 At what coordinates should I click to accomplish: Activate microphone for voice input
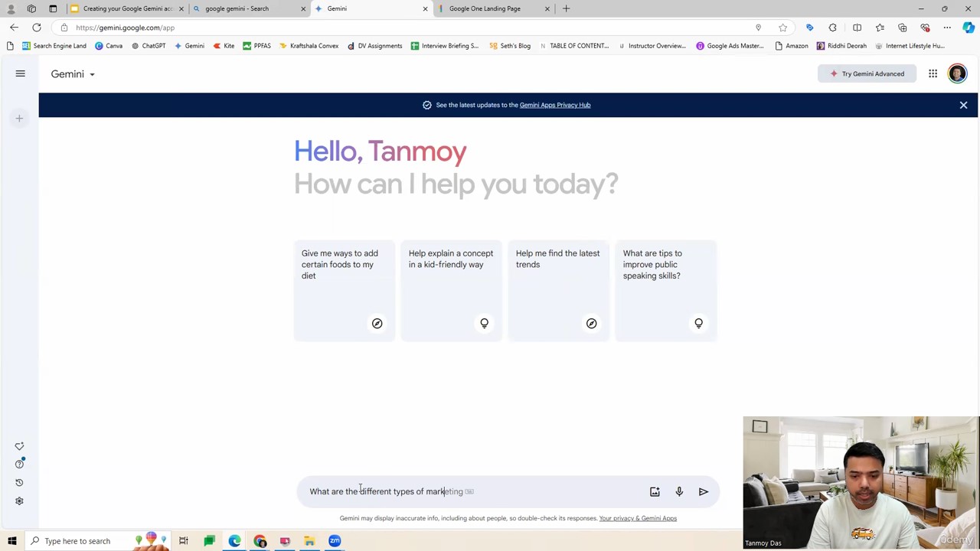click(x=679, y=492)
